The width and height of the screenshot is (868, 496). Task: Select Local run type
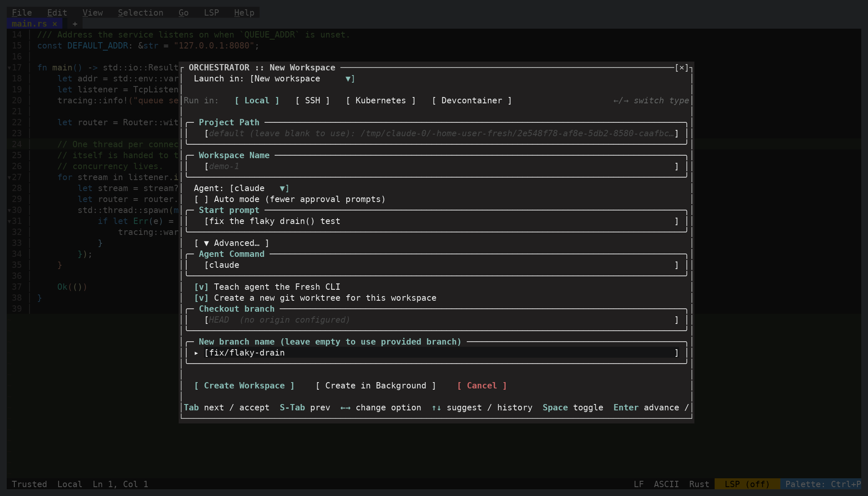click(x=257, y=100)
